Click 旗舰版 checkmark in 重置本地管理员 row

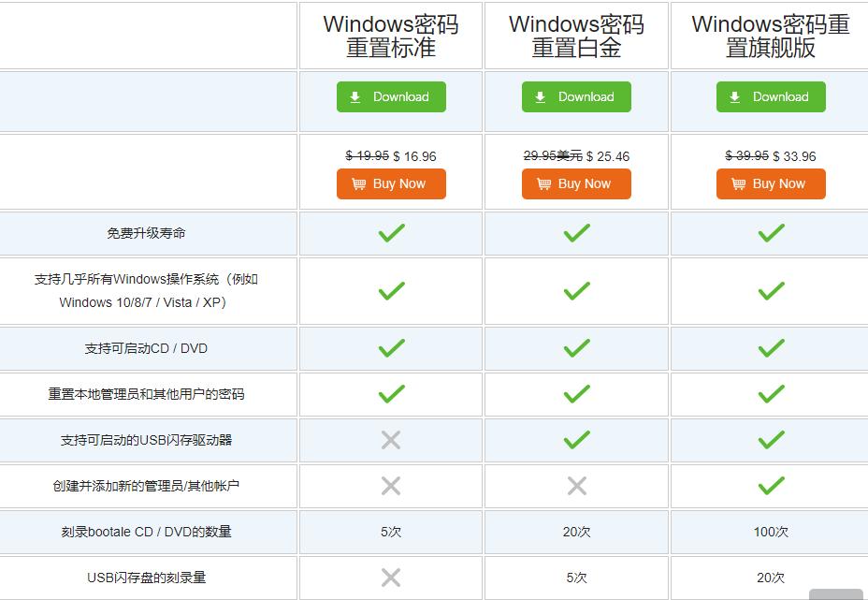coord(771,394)
